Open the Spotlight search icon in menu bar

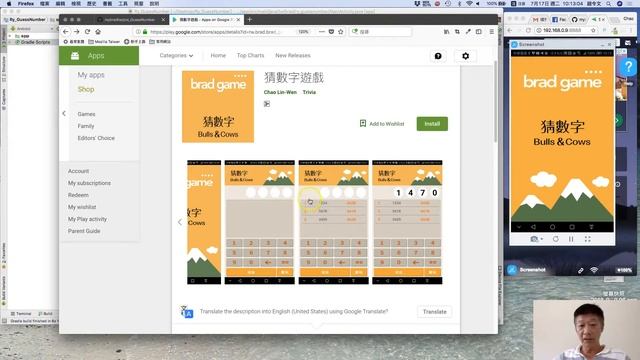tap(608, 3)
